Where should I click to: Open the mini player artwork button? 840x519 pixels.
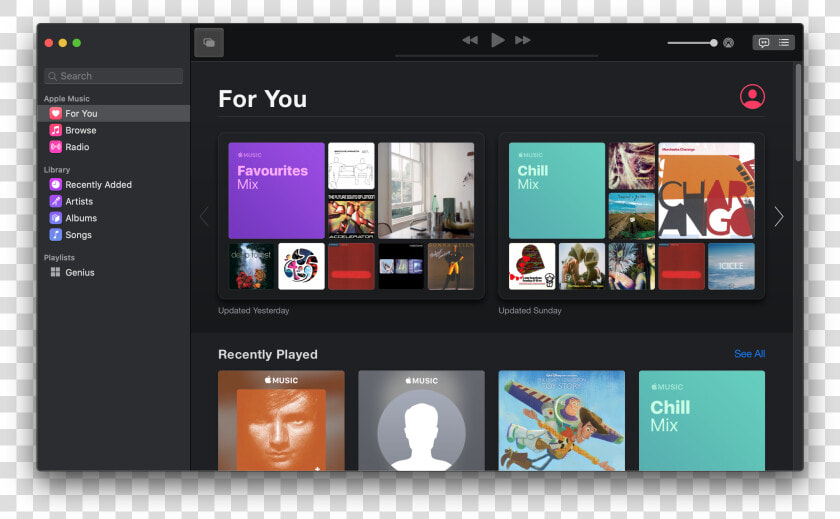[x=209, y=42]
